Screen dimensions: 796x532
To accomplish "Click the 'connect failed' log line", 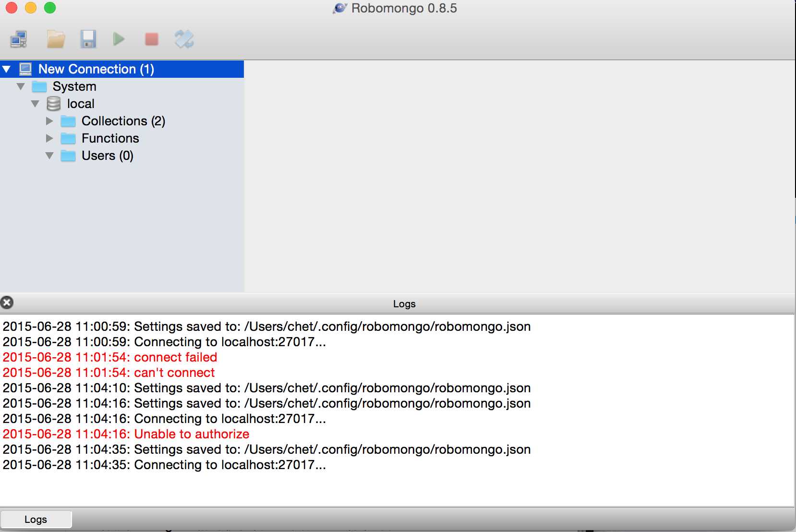I will pyautogui.click(x=110, y=357).
